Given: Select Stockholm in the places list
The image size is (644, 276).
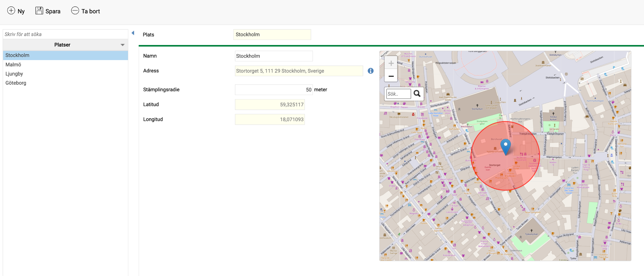Looking at the screenshot, I should coord(65,55).
